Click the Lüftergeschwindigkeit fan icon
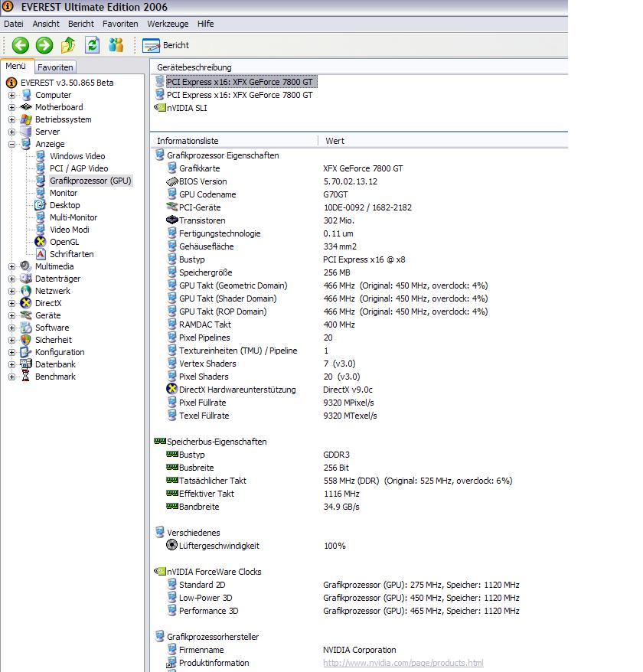This screenshot has height=672, width=643. click(172, 545)
